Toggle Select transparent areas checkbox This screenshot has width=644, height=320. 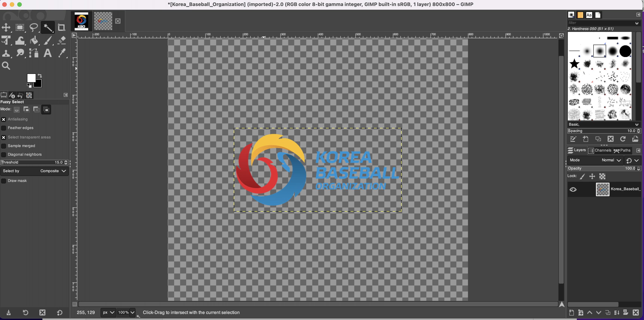(4, 137)
